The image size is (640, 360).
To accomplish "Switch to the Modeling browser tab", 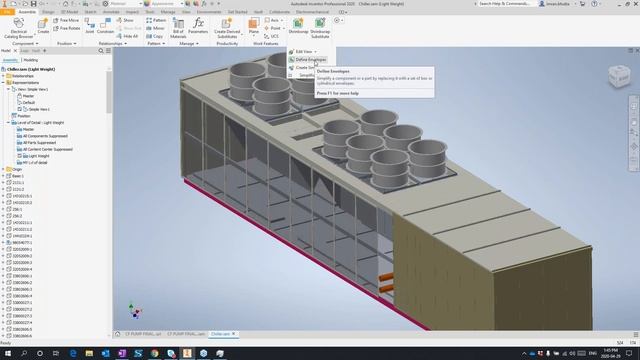I will point(31,60).
